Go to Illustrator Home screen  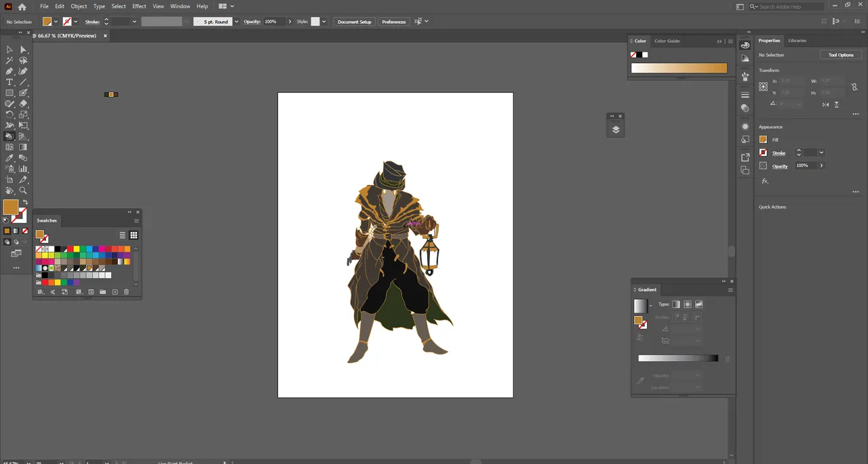click(x=22, y=7)
